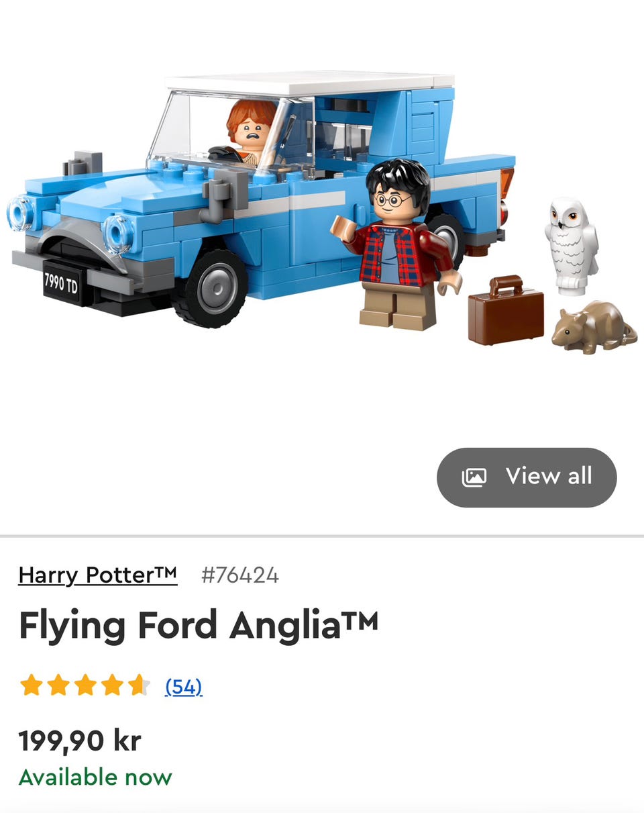Click the brown suitcase piece

pos(505,310)
